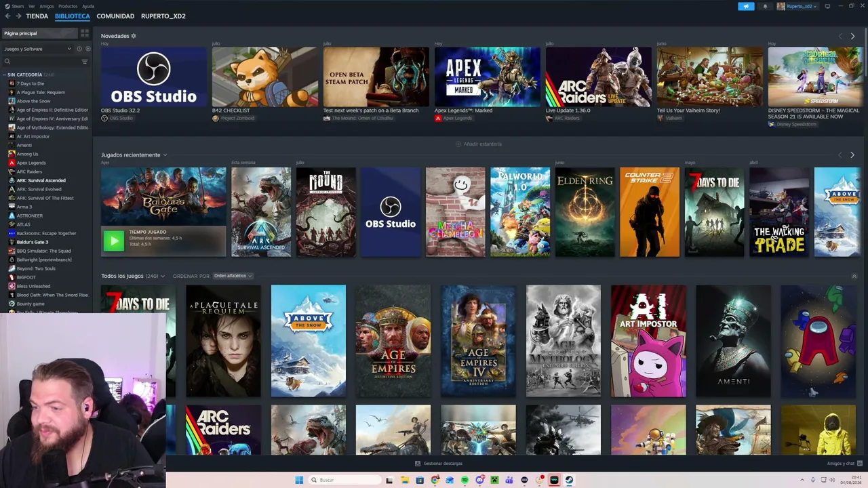The image size is (868, 488).
Task: Show next Novedades items arrow
Action: (852, 36)
